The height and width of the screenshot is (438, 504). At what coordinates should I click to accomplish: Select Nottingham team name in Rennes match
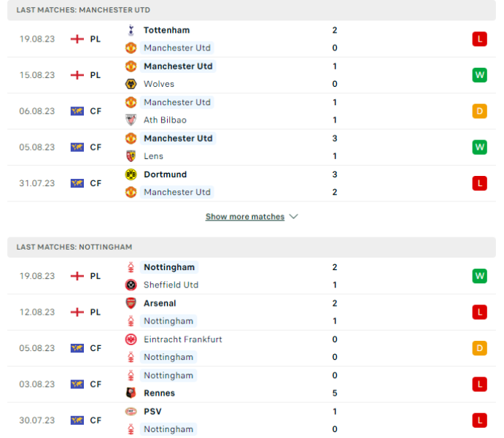point(168,375)
